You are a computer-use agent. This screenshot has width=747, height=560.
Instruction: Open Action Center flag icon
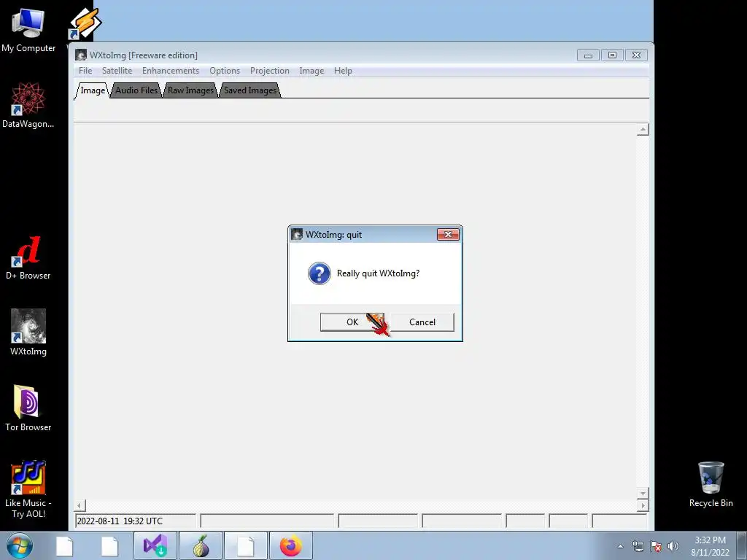(656, 546)
